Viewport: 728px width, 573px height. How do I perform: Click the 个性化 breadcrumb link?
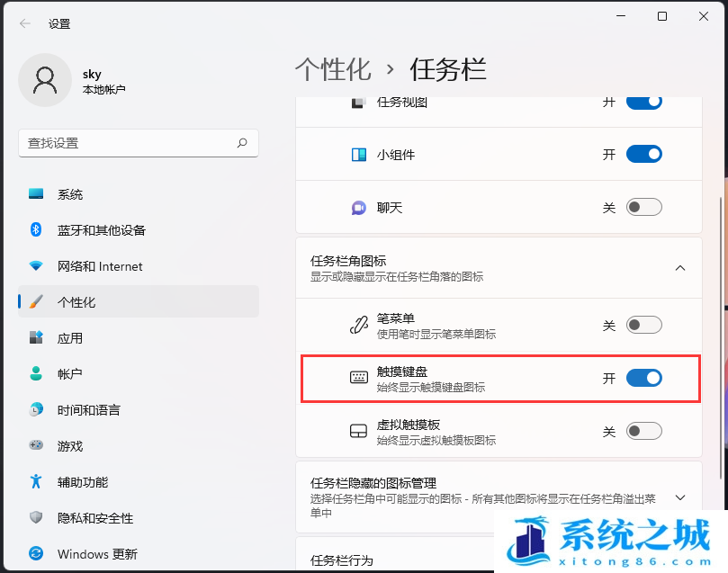coord(333,69)
